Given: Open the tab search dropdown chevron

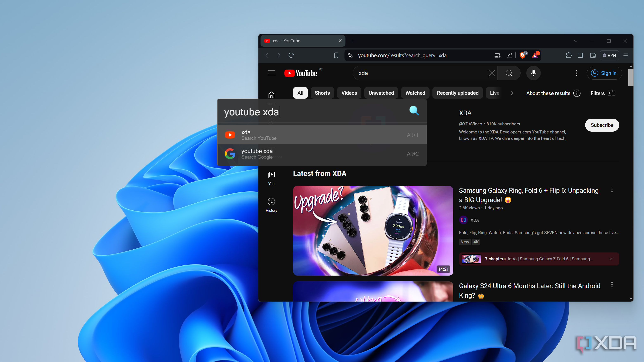Looking at the screenshot, I should point(575,41).
